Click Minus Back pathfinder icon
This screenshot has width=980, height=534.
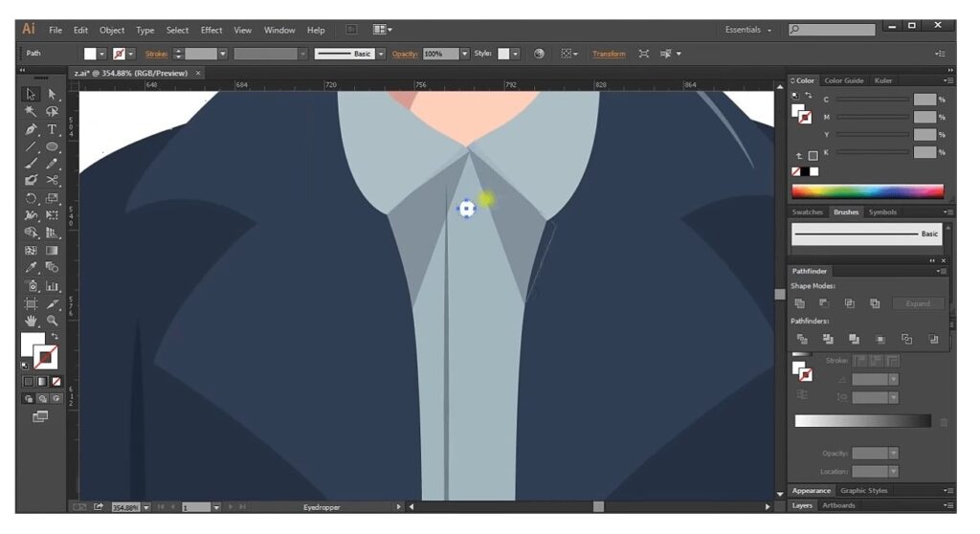tap(933, 340)
